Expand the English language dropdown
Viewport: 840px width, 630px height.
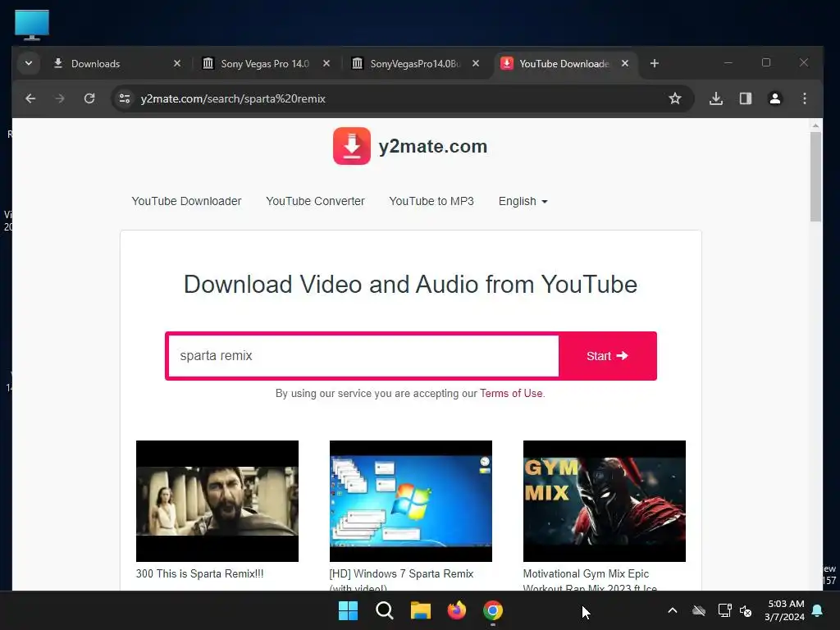pyautogui.click(x=523, y=201)
